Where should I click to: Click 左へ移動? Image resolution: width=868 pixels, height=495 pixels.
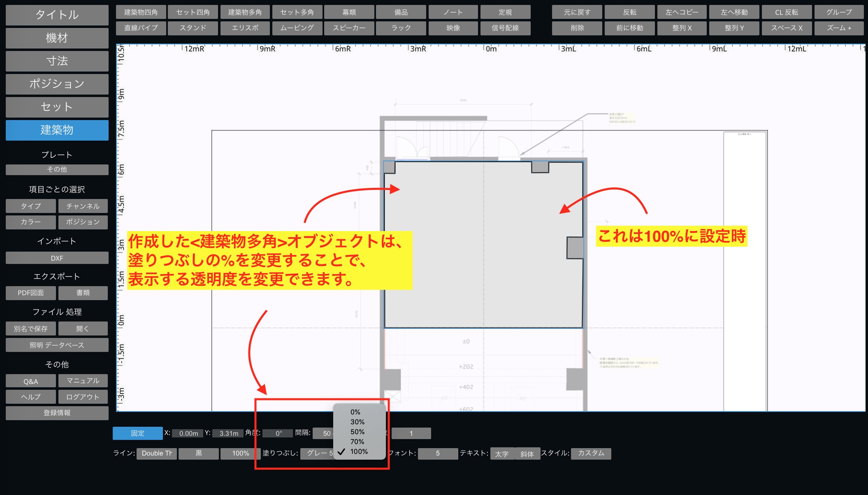[734, 12]
